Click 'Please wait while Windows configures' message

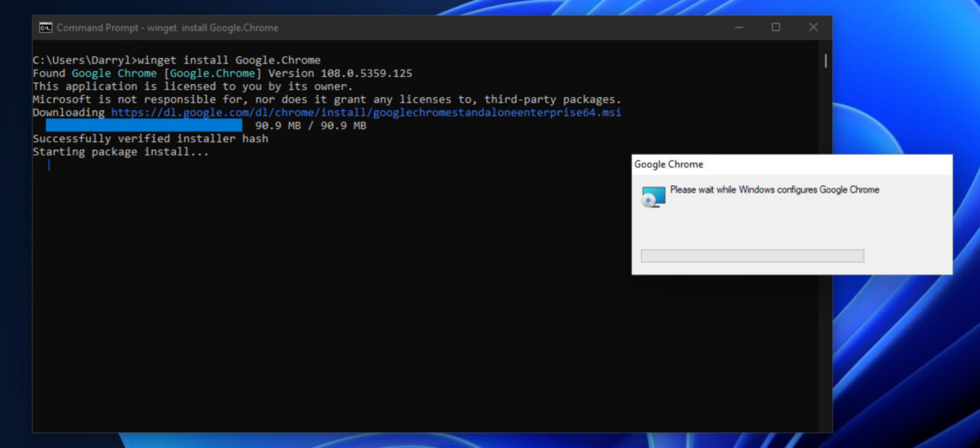tap(774, 190)
